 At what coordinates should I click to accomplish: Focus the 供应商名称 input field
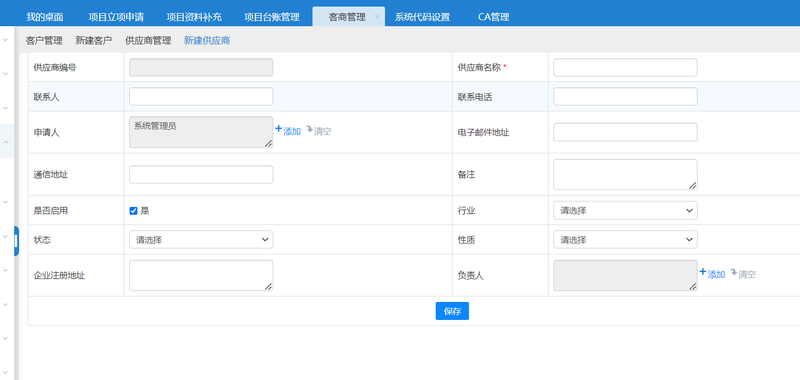(x=625, y=67)
